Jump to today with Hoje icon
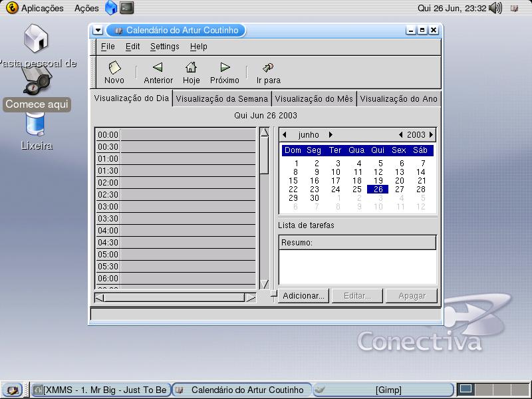The height and width of the screenshot is (399, 532). click(x=191, y=72)
